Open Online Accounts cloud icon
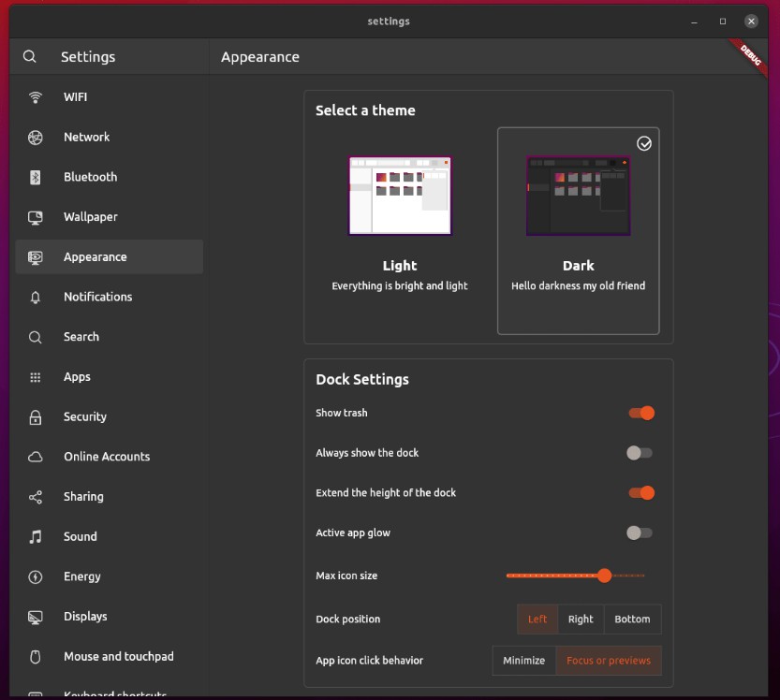 (36, 457)
